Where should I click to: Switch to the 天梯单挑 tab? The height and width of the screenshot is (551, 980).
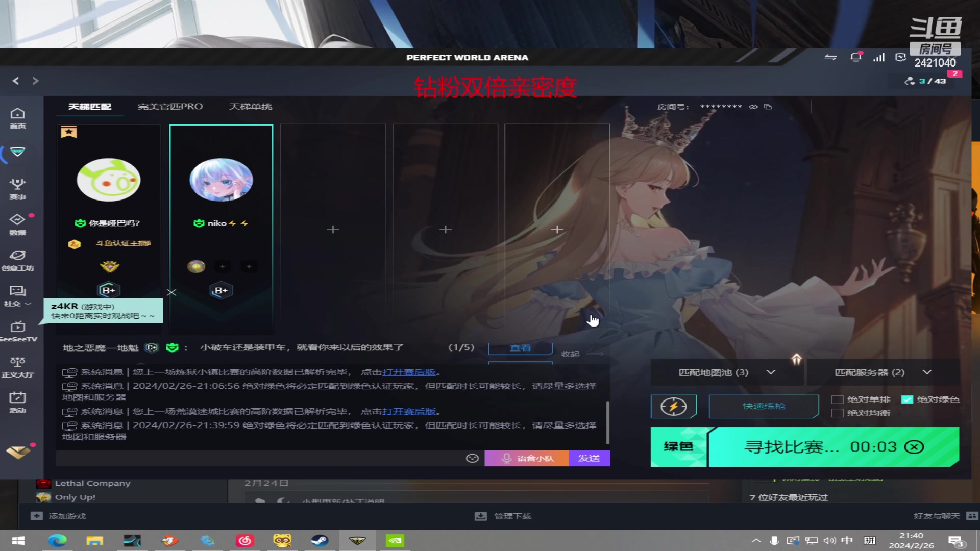click(250, 107)
